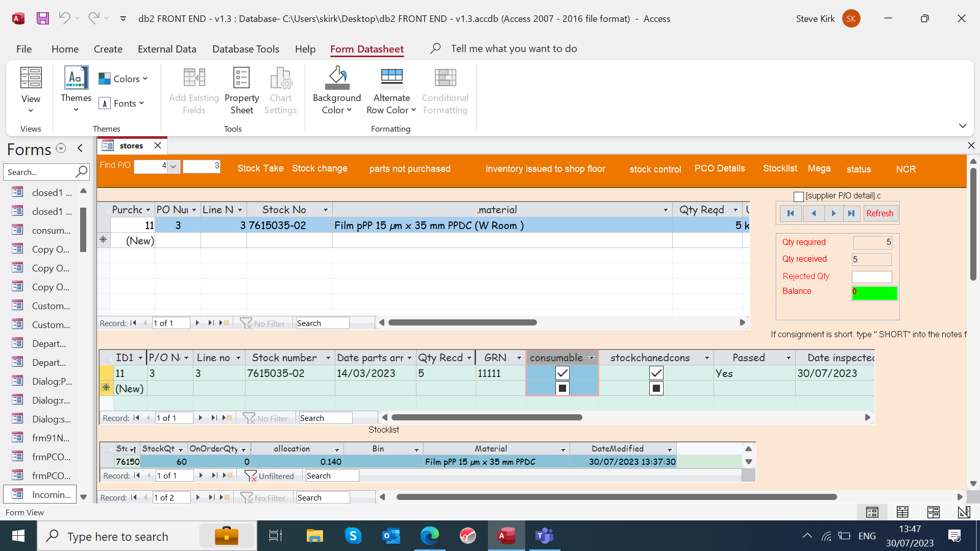Open Outlook from taskbar

click(391, 536)
